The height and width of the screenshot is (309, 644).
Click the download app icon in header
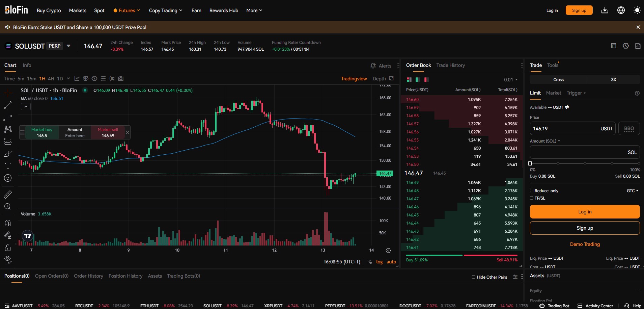[605, 10]
